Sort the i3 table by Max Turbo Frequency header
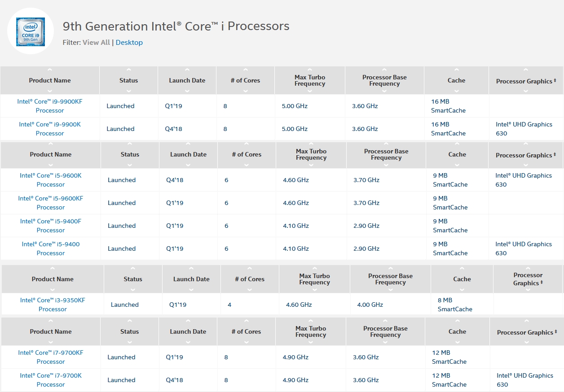The image size is (564, 392). (314, 279)
